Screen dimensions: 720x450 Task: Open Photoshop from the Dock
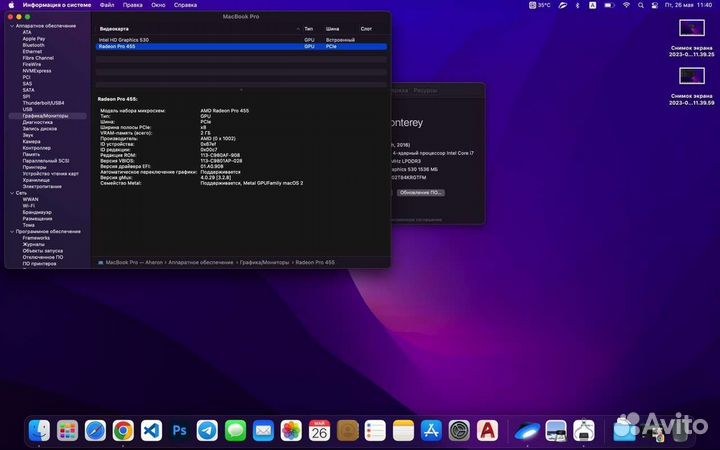pos(180,431)
